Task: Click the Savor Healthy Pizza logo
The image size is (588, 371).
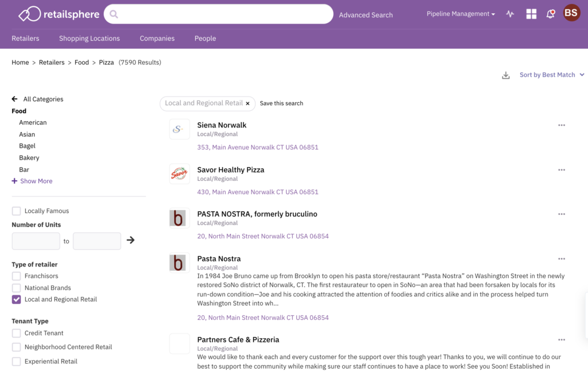Action: tap(179, 173)
